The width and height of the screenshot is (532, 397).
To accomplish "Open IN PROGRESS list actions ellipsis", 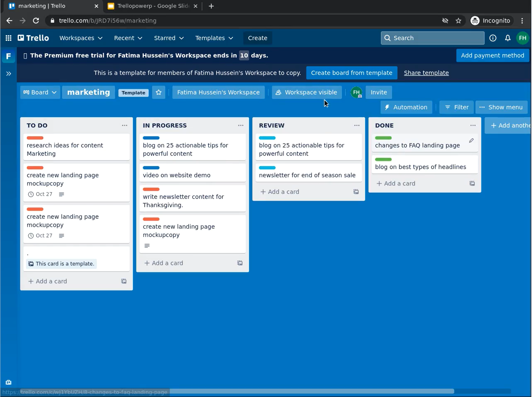I will point(240,125).
